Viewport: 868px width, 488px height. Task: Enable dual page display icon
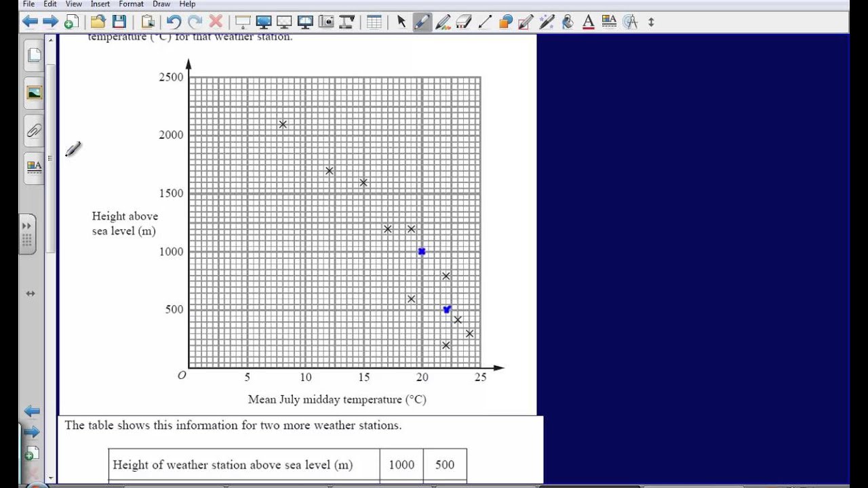click(306, 22)
